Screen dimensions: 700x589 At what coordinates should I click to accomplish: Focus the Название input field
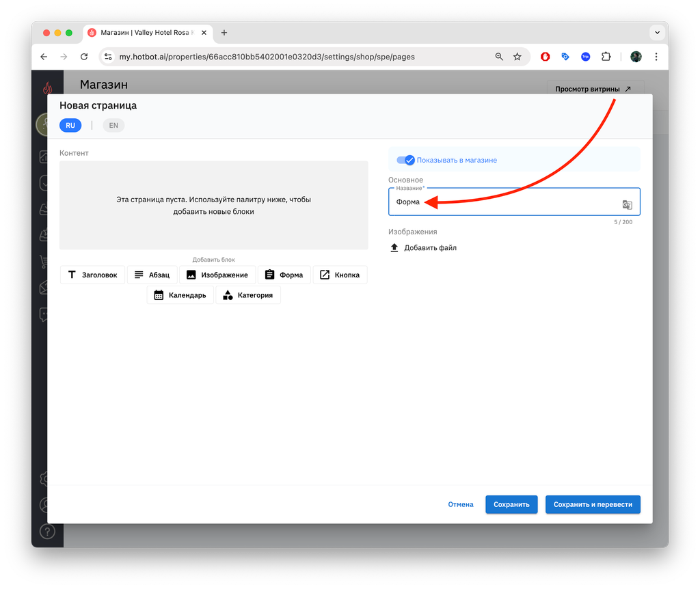click(x=514, y=202)
